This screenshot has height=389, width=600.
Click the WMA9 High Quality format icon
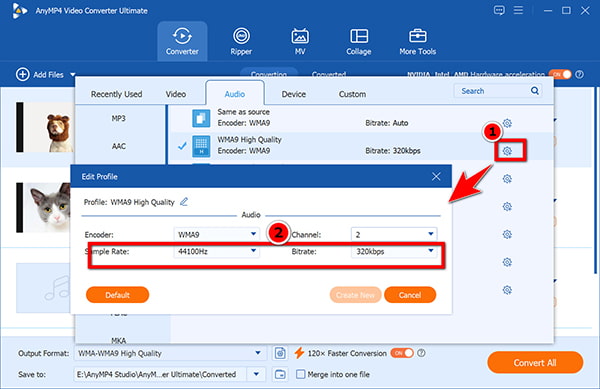coord(201,146)
